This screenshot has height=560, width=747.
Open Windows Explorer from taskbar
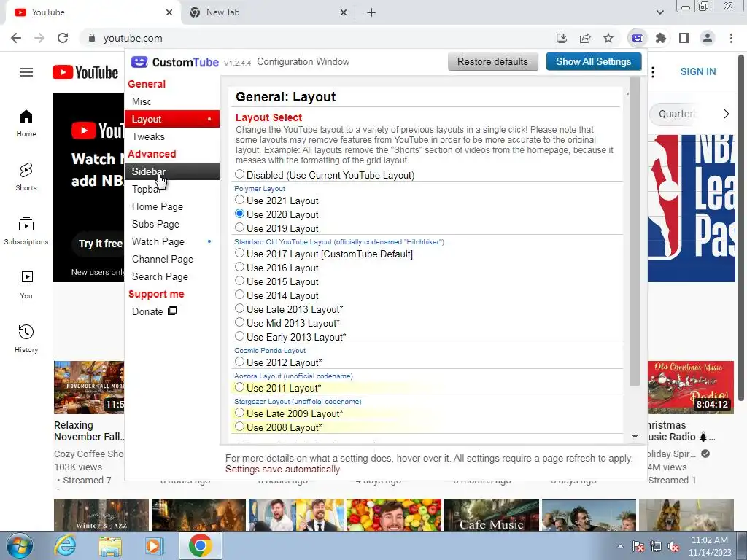(x=110, y=545)
